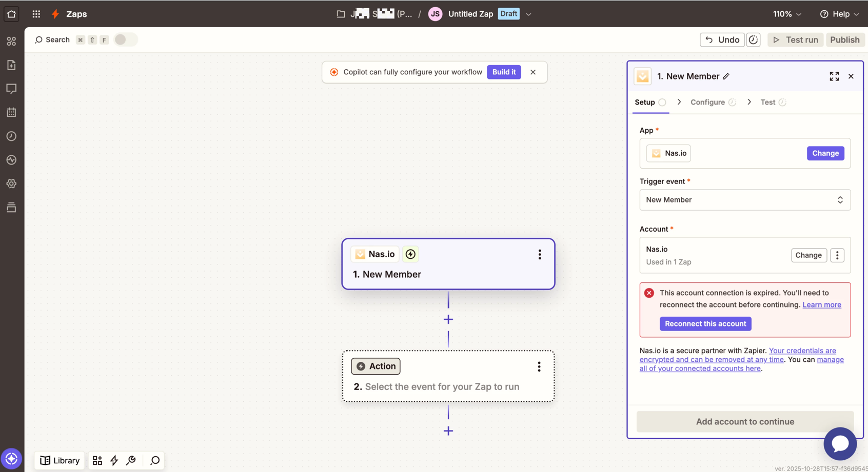Viewport: 868px width, 472px height.
Task: Open the Trigger event dropdown
Action: 744,200
